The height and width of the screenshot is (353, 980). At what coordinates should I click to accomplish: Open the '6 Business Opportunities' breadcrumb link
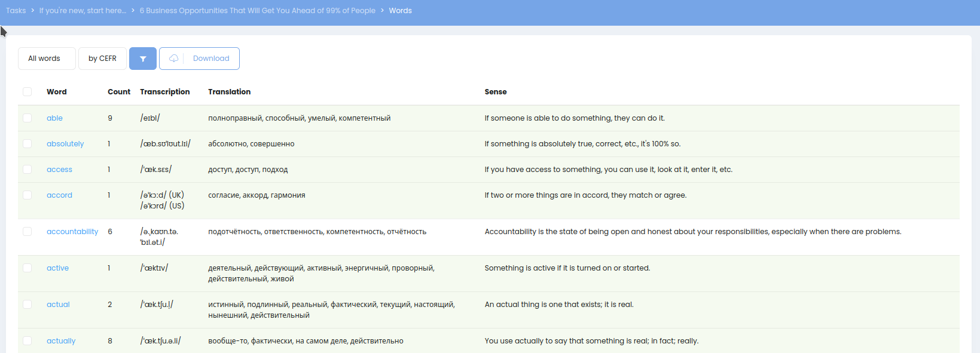point(257,11)
